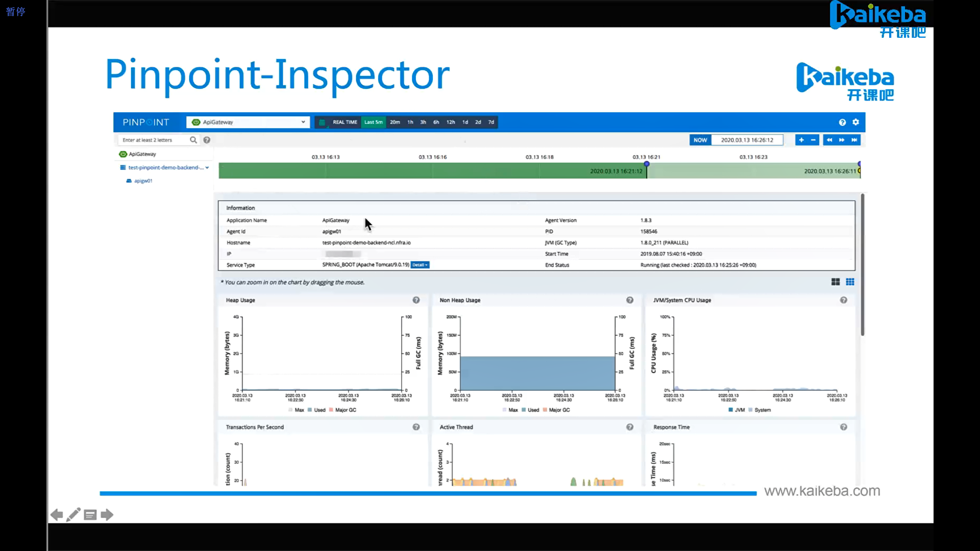
Task: Click search magnifier in agent filter
Action: [193, 140]
